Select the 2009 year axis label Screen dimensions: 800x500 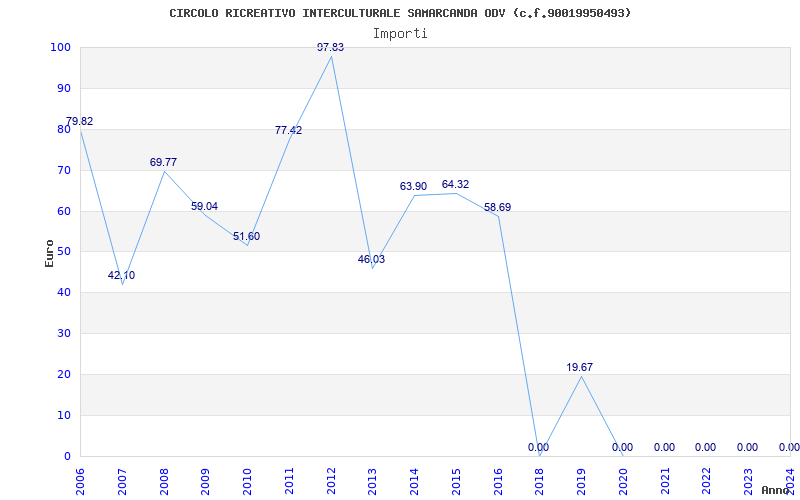coord(206,481)
